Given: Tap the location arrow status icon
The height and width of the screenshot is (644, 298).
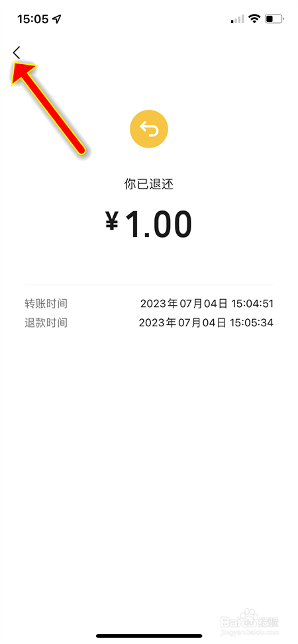Looking at the screenshot, I should click(57, 19).
